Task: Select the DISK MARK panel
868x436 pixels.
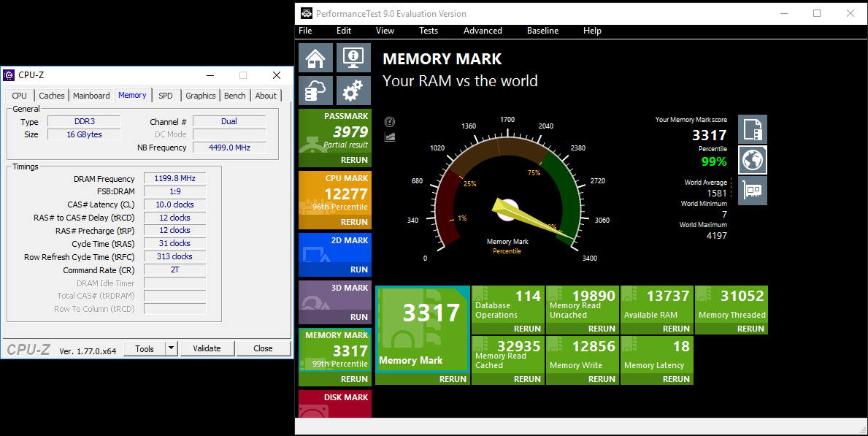Action: [335, 404]
